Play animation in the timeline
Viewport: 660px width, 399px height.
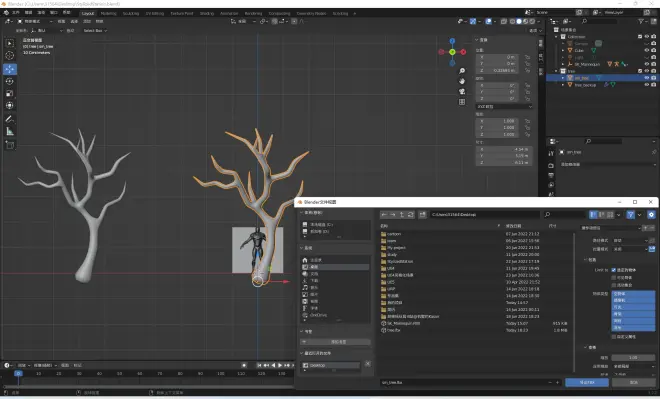[x=280, y=365]
